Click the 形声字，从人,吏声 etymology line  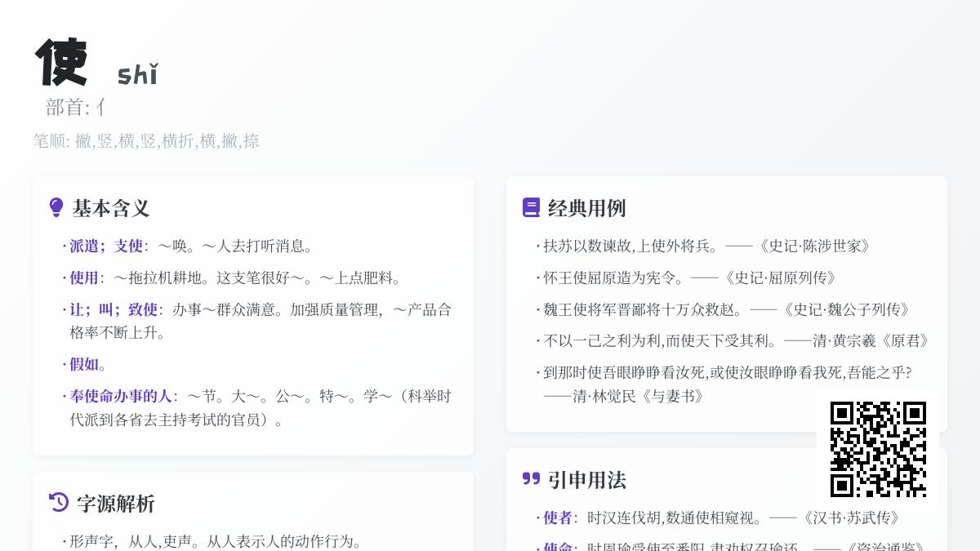click(216, 541)
